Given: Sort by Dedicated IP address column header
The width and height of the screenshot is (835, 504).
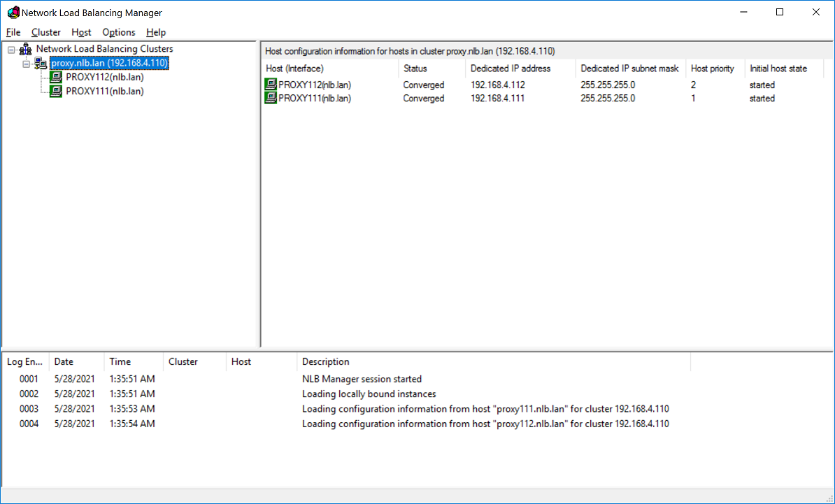Looking at the screenshot, I should tap(521, 69).
